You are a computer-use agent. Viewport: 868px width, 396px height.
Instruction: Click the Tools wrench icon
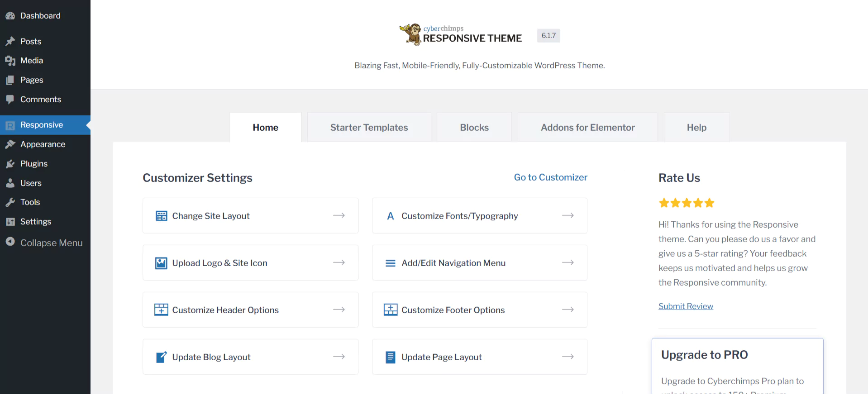coord(10,202)
